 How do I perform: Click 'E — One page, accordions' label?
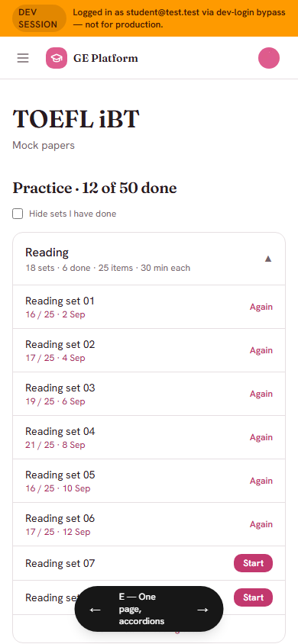click(x=142, y=609)
